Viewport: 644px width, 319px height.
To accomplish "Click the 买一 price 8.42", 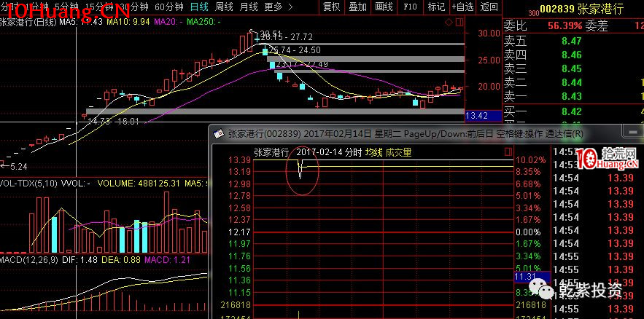I will [x=571, y=112].
